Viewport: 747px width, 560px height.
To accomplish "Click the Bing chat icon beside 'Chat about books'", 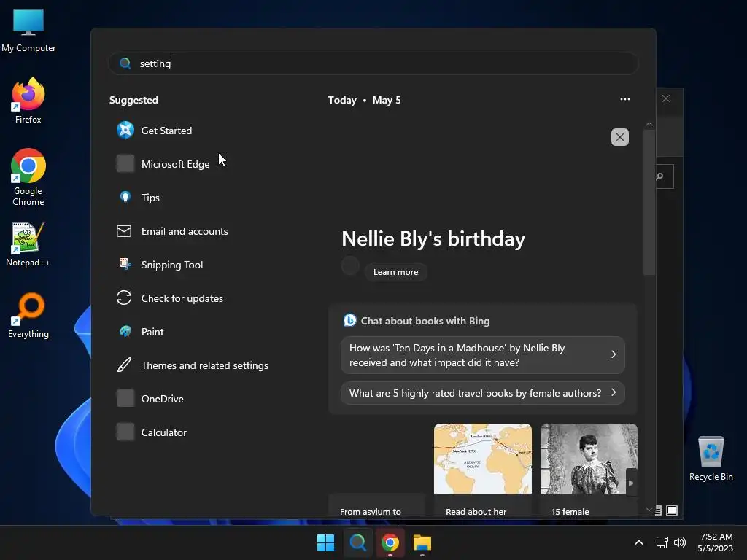I will [349, 321].
